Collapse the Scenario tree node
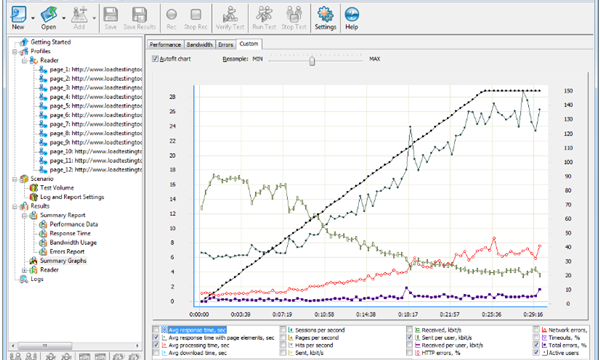 tap(15, 179)
